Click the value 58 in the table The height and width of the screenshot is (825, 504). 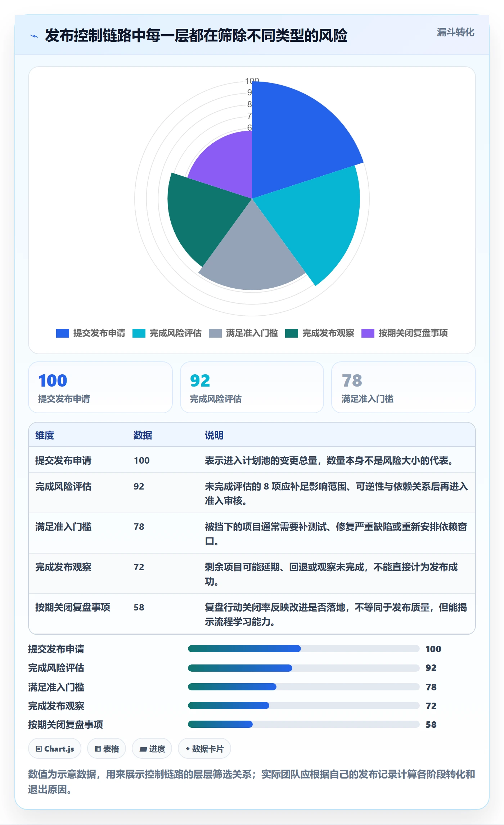click(x=139, y=607)
